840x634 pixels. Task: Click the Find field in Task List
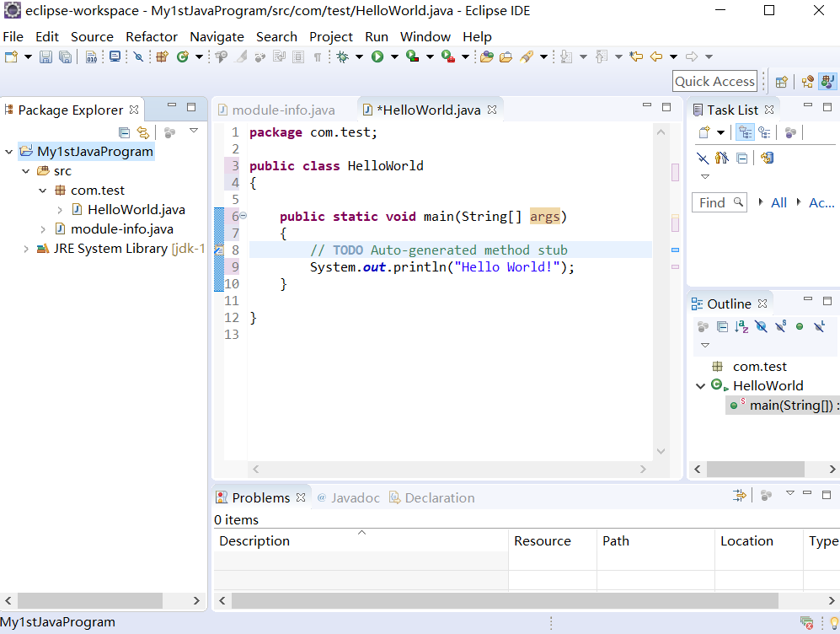point(720,203)
